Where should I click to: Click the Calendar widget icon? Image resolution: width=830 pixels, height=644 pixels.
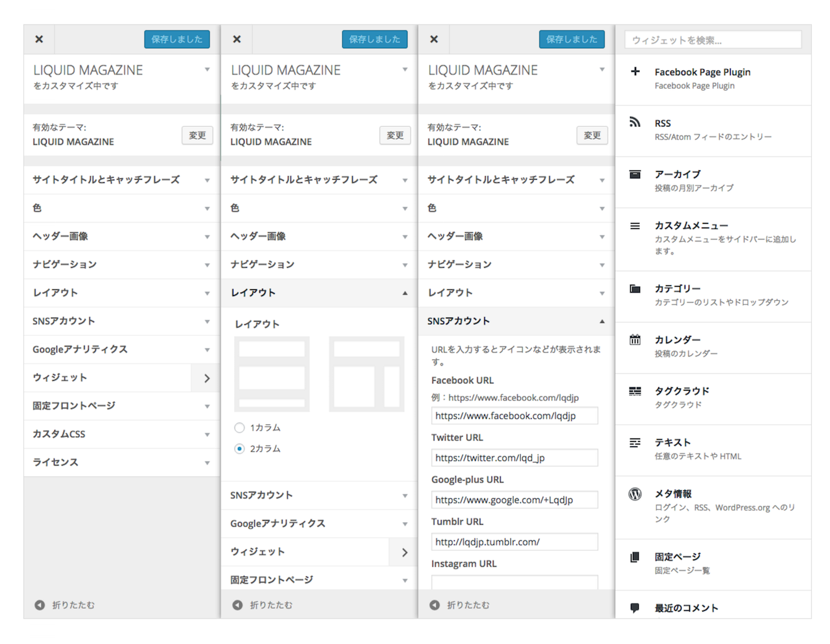click(x=635, y=340)
